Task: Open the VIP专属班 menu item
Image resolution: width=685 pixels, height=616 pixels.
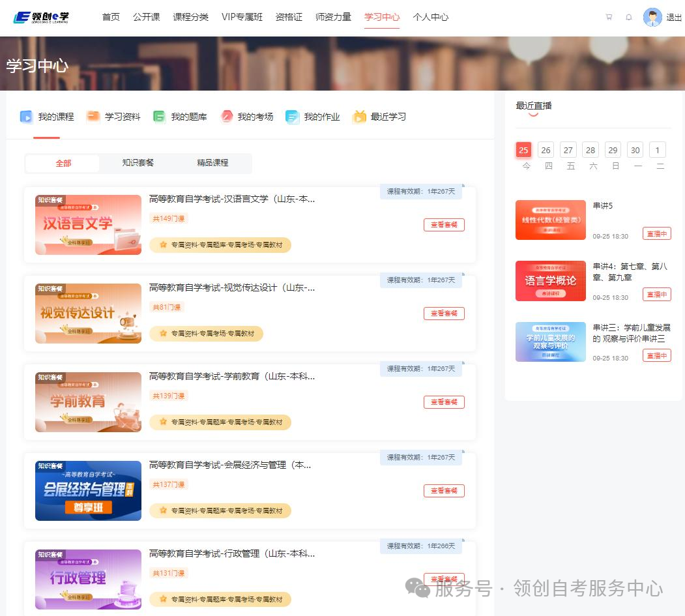Action: (x=242, y=17)
